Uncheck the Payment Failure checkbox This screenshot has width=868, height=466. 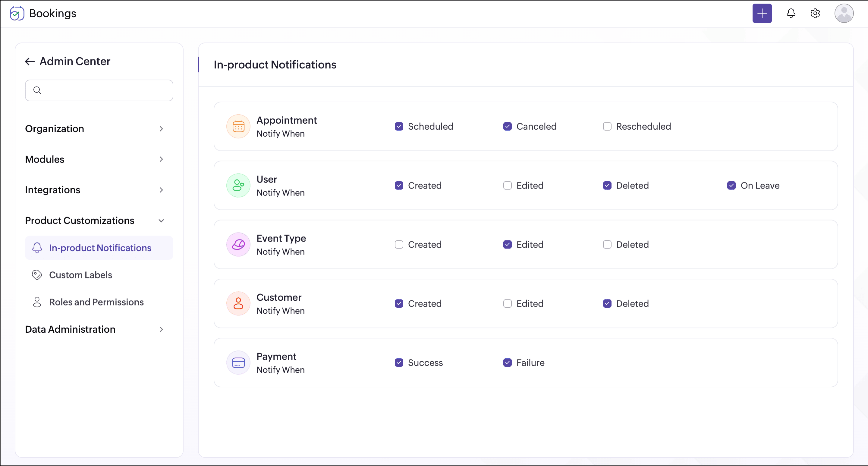507,363
